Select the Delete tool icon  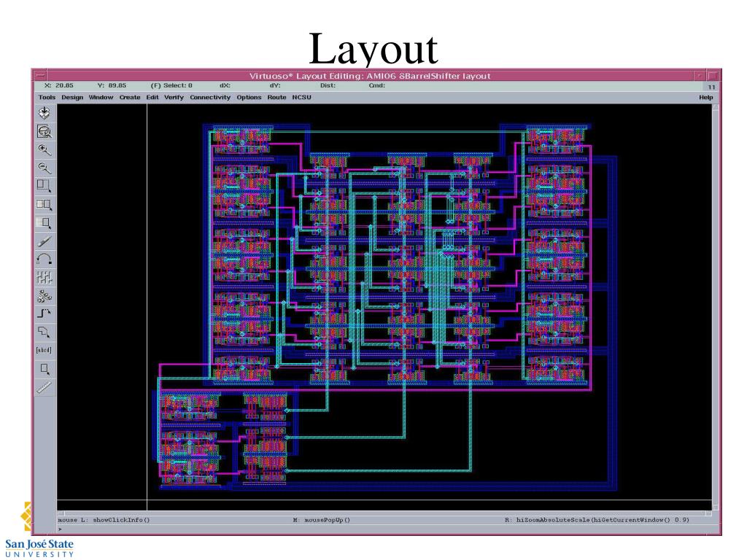tap(44, 241)
